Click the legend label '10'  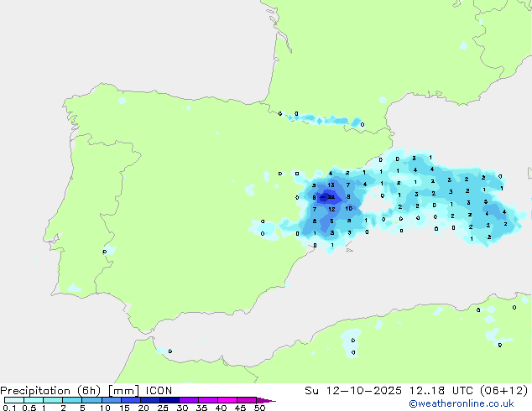pos(105,408)
